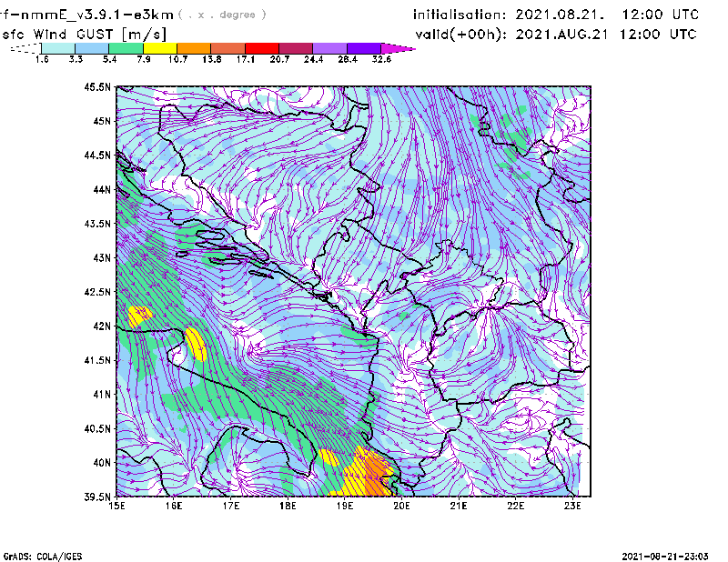Click longitude label 21E
The image size is (728, 562).
459,506
